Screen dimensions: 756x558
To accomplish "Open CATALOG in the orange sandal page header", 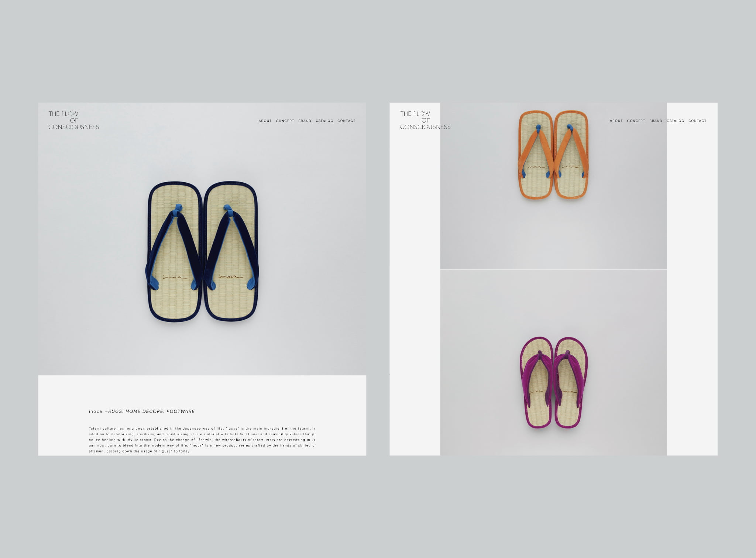I will click(x=675, y=121).
